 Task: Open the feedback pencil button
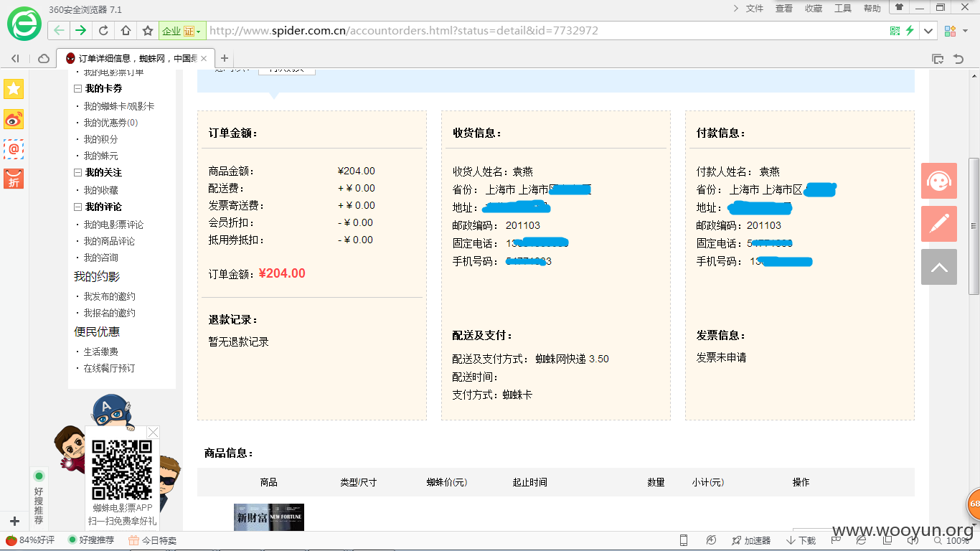coord(939,223)
